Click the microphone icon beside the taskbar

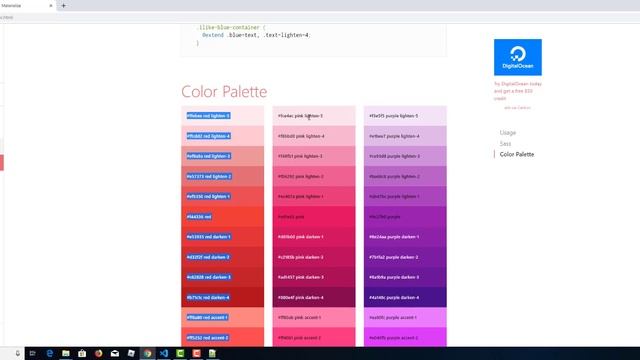coord(17,353)
